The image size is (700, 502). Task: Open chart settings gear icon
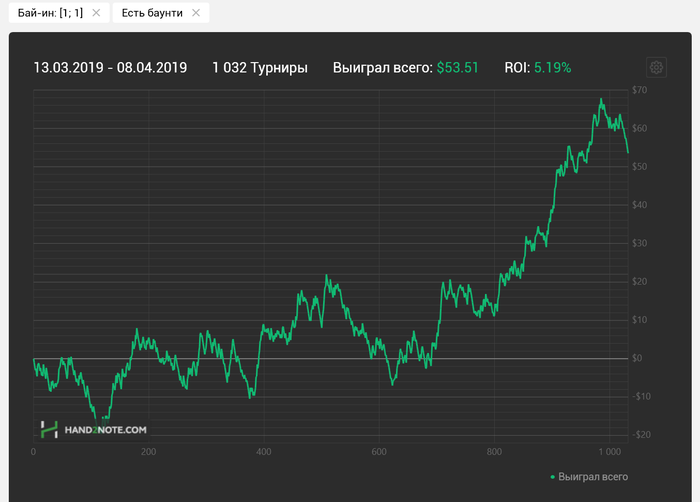[x=656, y=67]
